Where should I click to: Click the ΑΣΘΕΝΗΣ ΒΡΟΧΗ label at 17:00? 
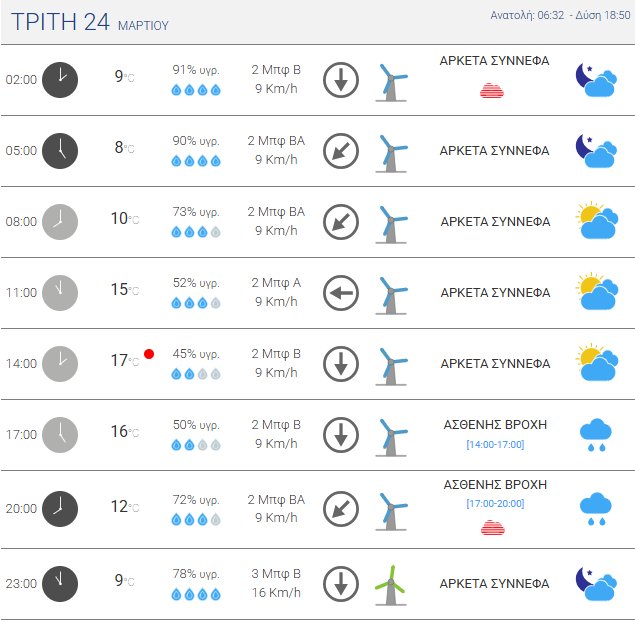495,425
